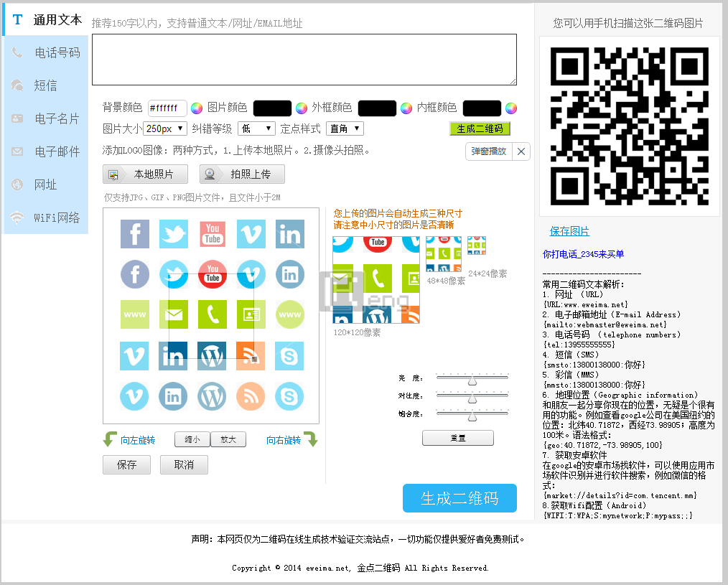Click the green envelope icon in image

pyautogui.click(x=174, y=314)
